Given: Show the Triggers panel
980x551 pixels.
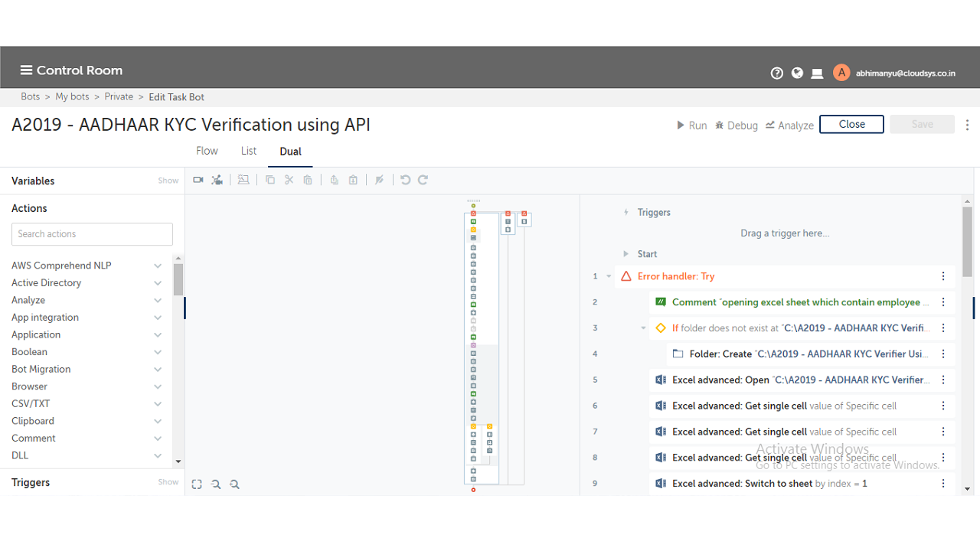Looking at the screenshot, I should (168, 482).
